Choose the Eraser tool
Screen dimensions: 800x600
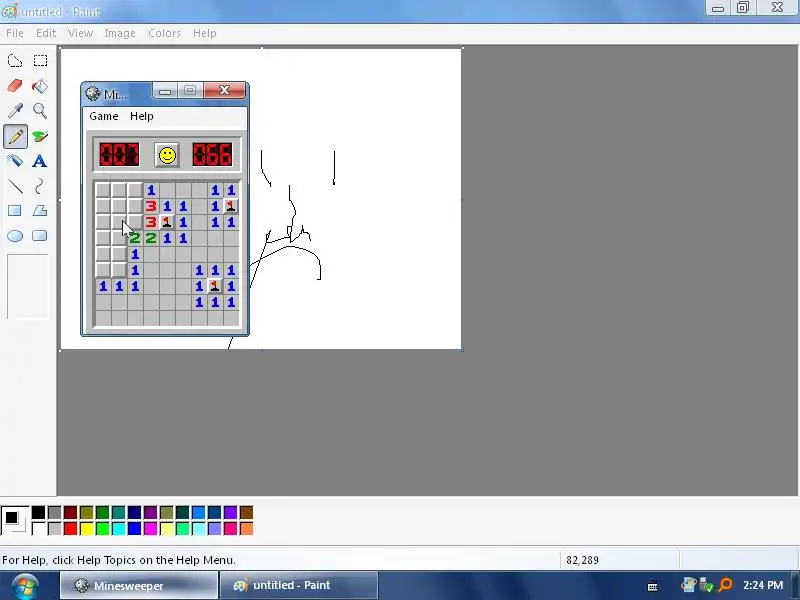(15, 86)
